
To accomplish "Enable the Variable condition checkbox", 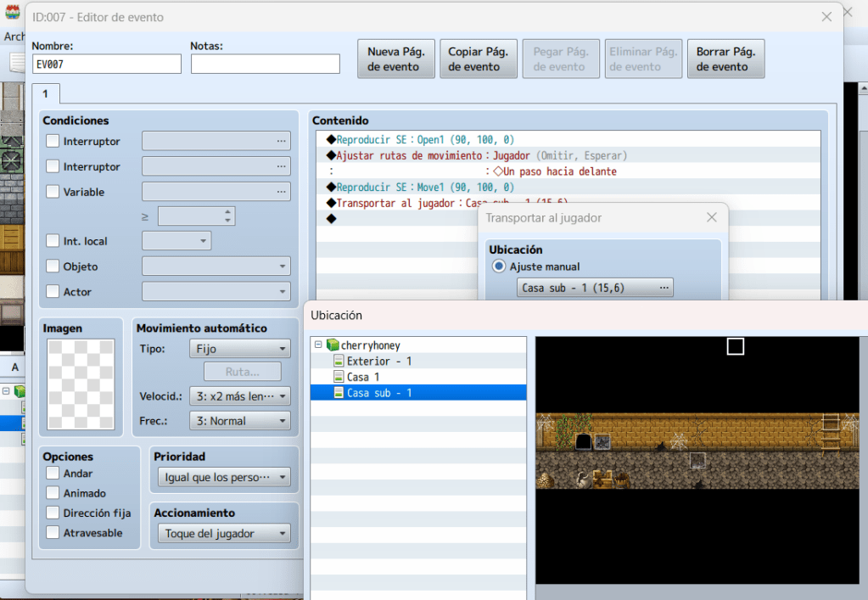I will click(x=53, y=193).
